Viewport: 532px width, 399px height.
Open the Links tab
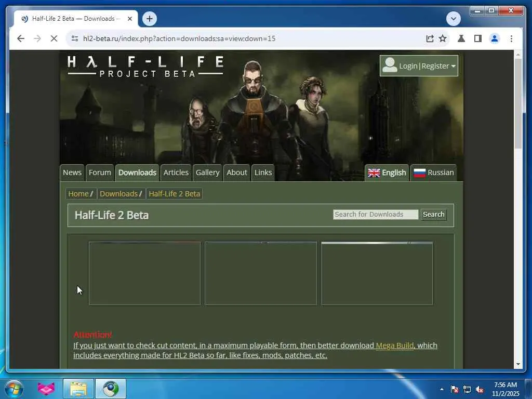coord(263,172)
